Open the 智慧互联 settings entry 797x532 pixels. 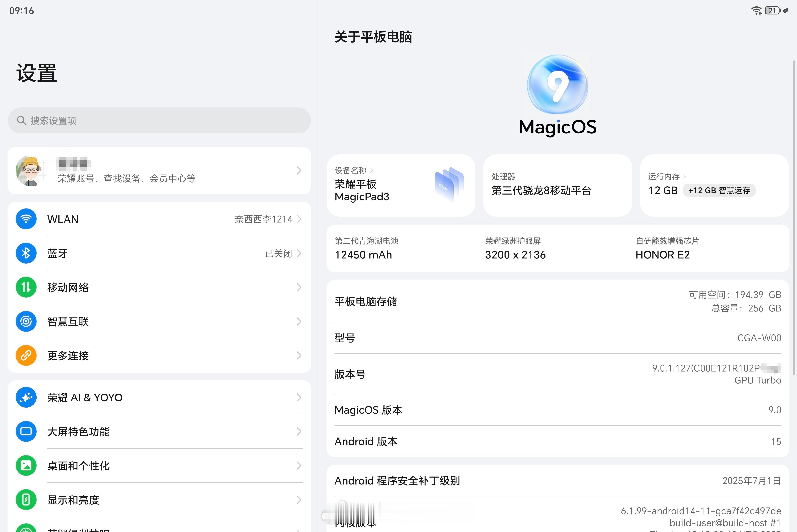159,321
